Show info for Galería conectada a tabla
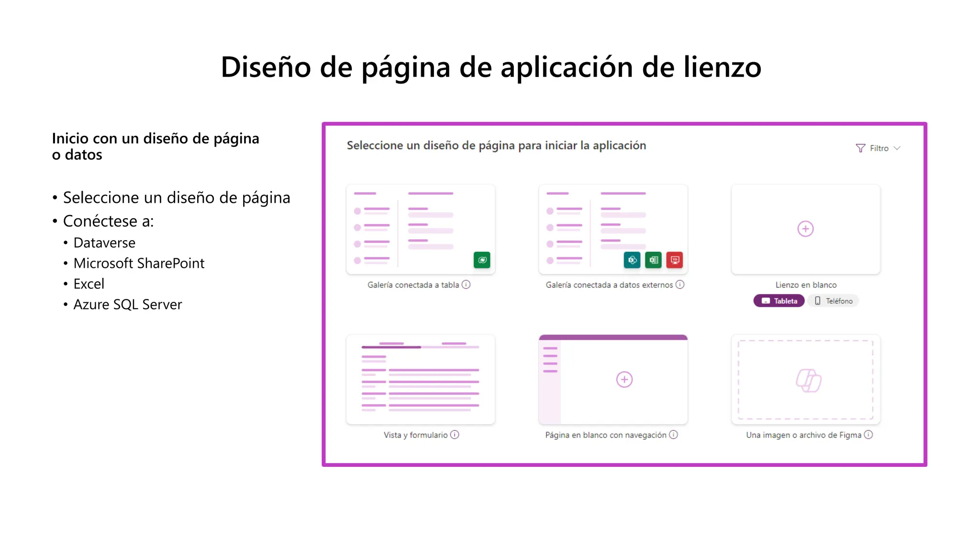Image resolution: width=980 pixels, height=551 pixels. pos(466,285)
